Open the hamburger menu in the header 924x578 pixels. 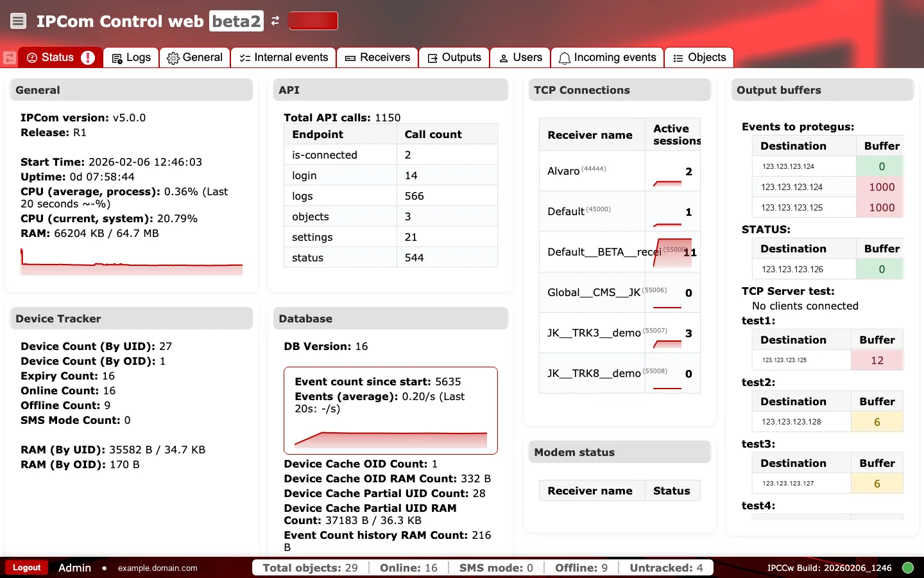18,21
